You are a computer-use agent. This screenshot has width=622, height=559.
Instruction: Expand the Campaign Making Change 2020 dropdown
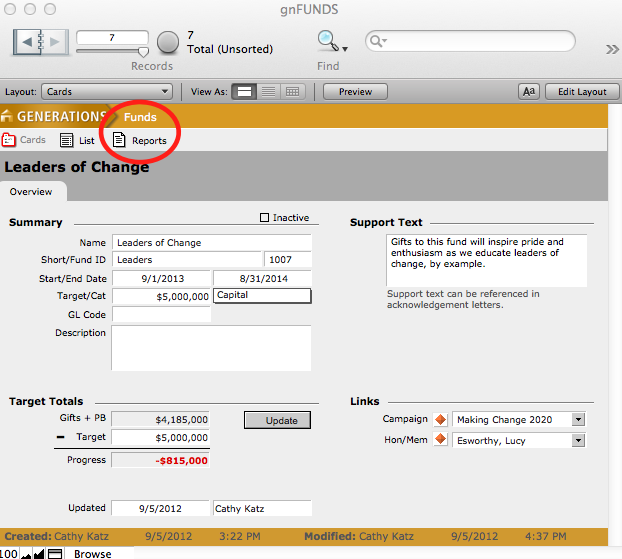pos(578,419)
